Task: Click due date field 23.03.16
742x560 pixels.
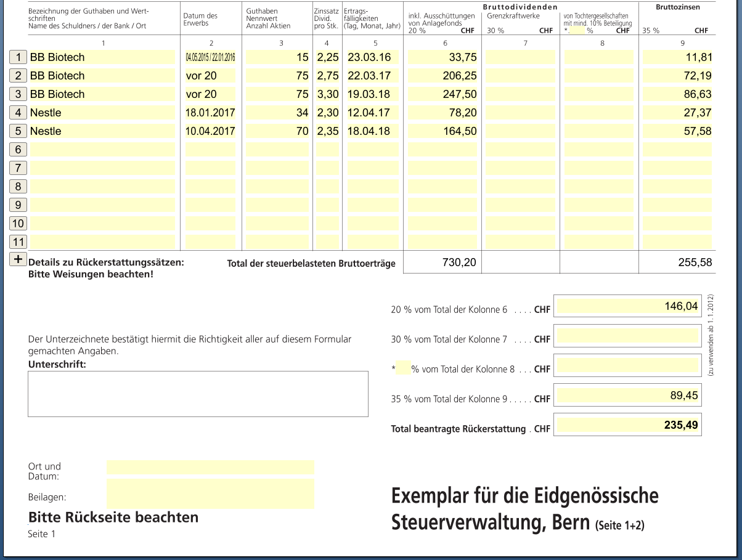Action: pyautogui.click(x=373, y=57)
